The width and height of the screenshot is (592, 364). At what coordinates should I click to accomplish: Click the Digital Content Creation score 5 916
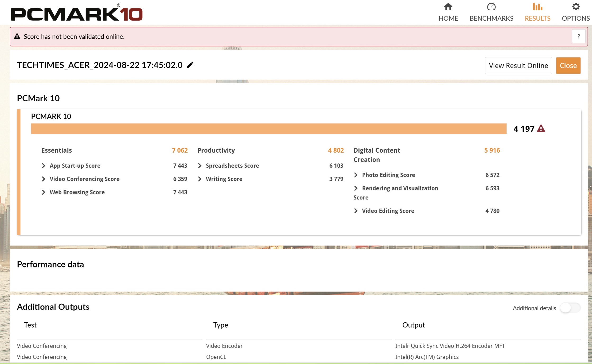[492, 150]
